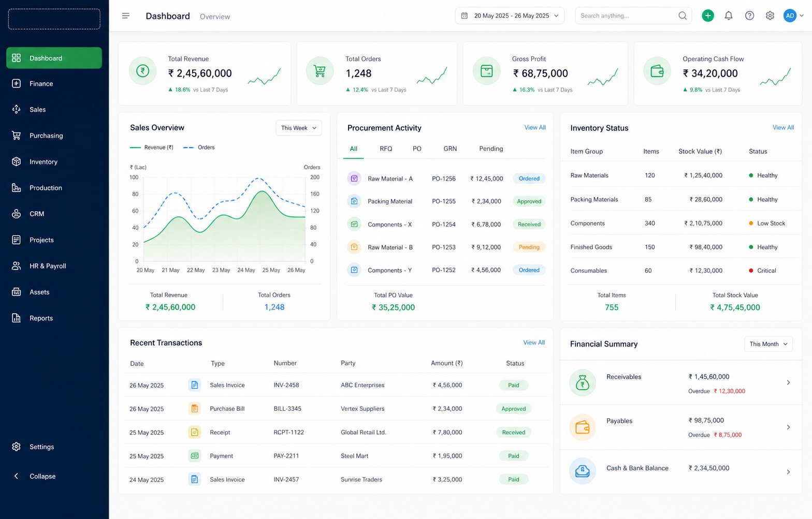This screenshot has height=519, width=812.
Task: Click the Raw Material - B row icon
Action: 354,247
